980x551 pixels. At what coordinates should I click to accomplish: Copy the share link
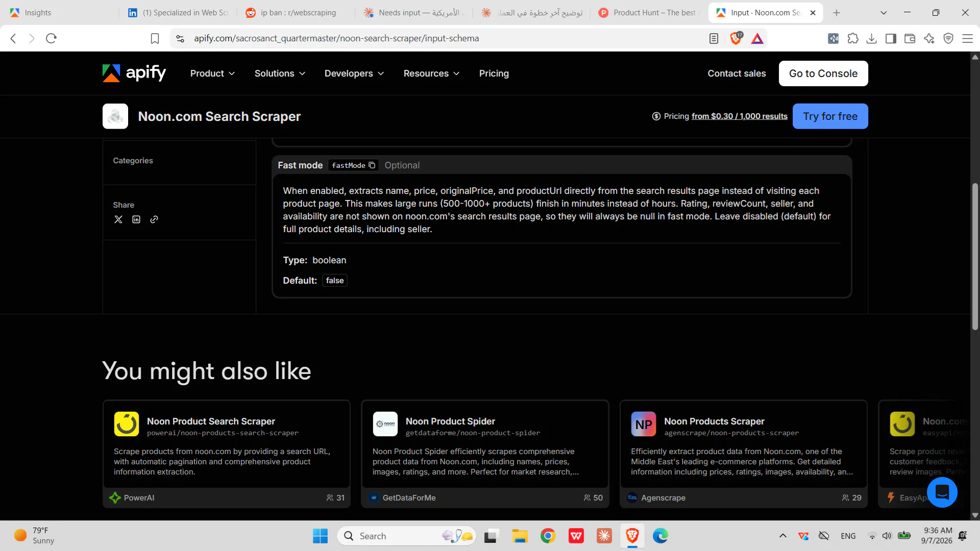154,219
